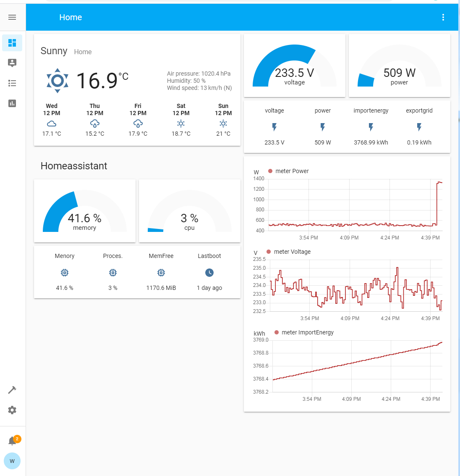Open Developer Tools via the wrench icon
460x476 pixels.
12,389
